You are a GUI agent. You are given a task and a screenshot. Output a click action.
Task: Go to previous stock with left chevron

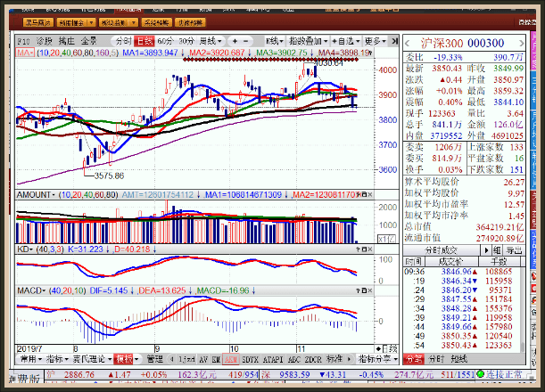(x=408, y=44)
